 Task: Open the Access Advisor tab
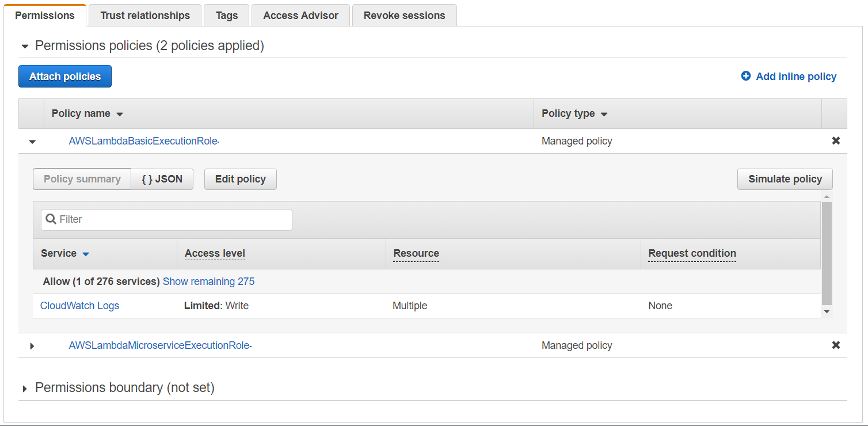[300, 15]
